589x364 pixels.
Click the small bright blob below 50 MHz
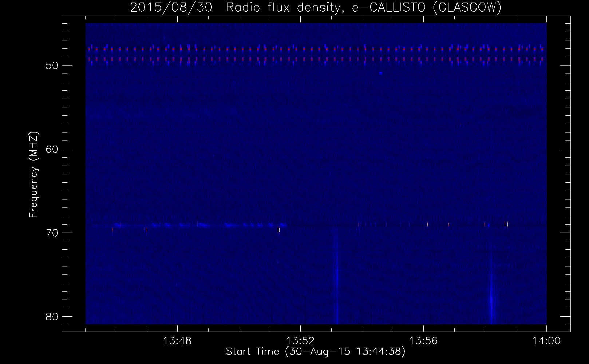[380, 73]
